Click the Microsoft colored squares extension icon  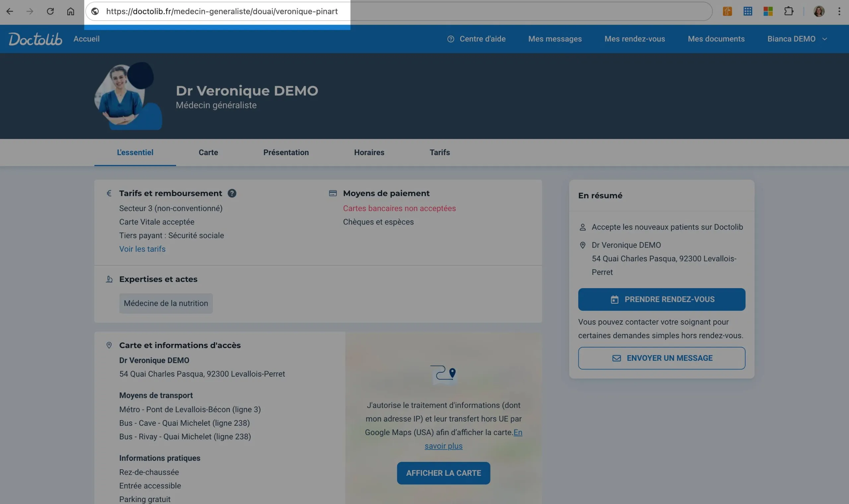[x=768, y=11]
